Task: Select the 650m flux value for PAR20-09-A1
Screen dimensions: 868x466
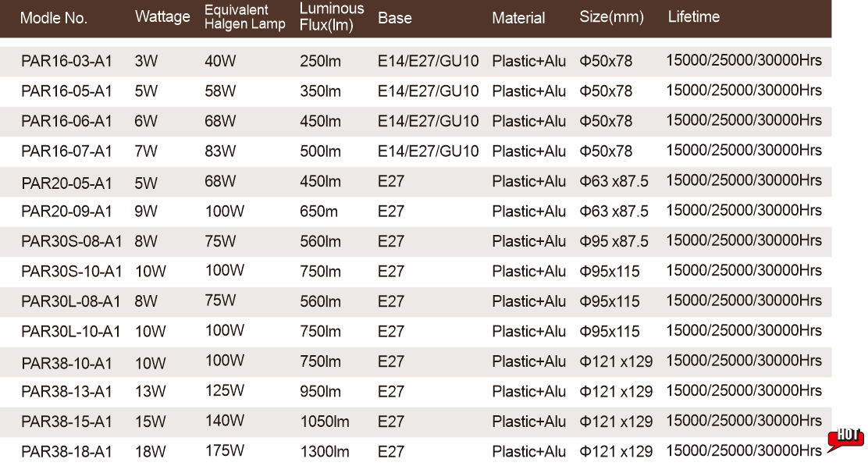Action: point(318,212)
